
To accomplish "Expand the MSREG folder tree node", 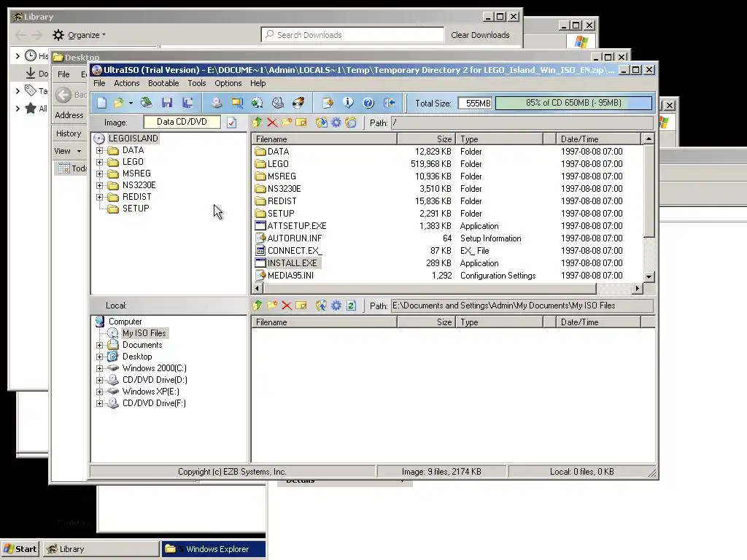I will [99, 174].
